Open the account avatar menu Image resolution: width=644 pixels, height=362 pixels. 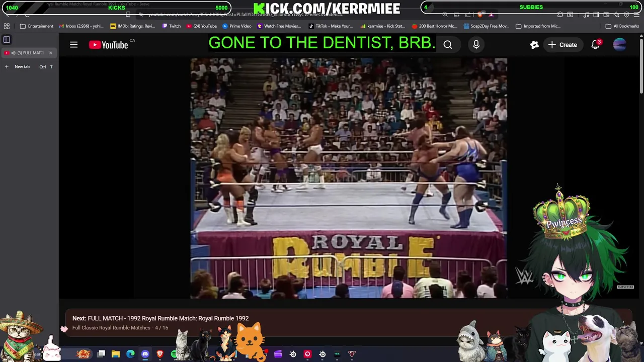coord(620,45)
